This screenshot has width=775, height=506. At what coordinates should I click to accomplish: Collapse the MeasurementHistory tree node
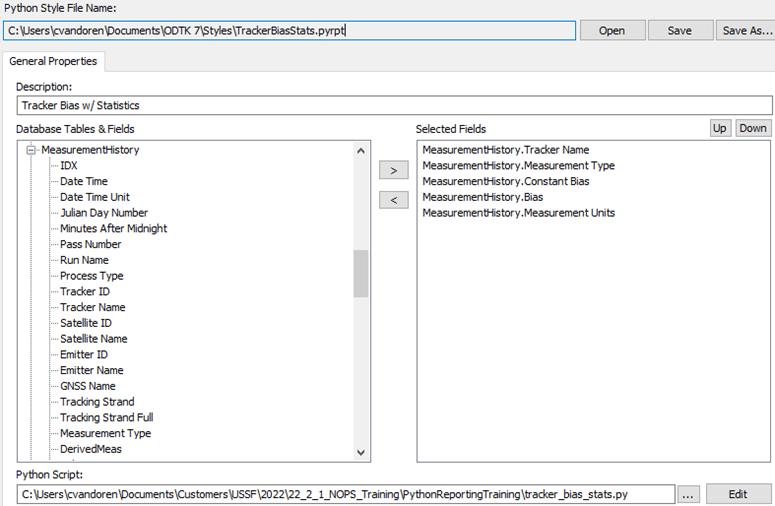31,150
